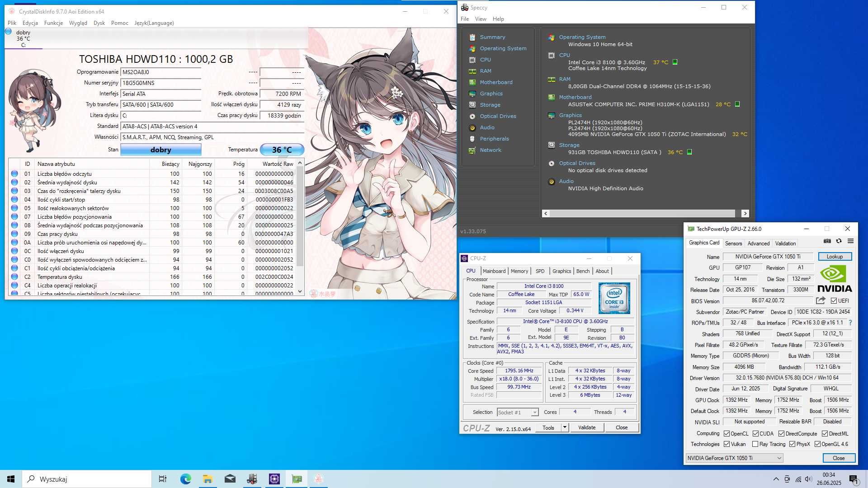868x488 pixels.
Task: Toggle CUDA checkbox in GPU-Z
Action: tap(755, 434)
